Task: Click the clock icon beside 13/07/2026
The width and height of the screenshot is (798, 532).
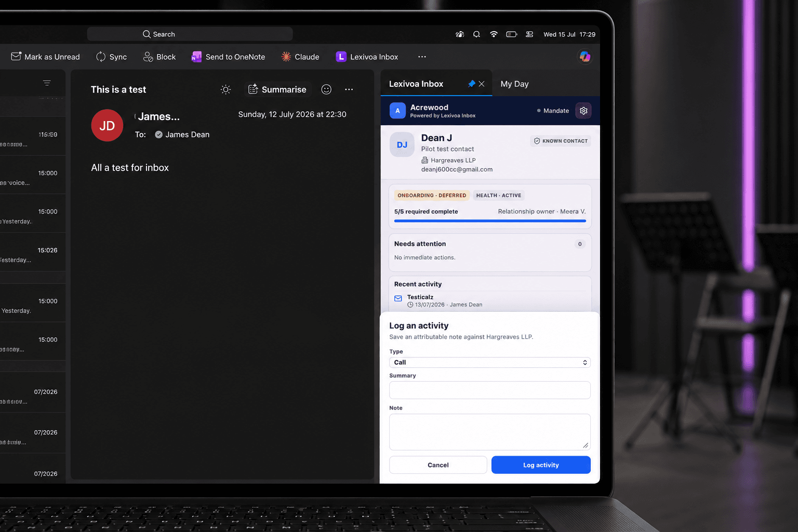Action: [410, 305]
